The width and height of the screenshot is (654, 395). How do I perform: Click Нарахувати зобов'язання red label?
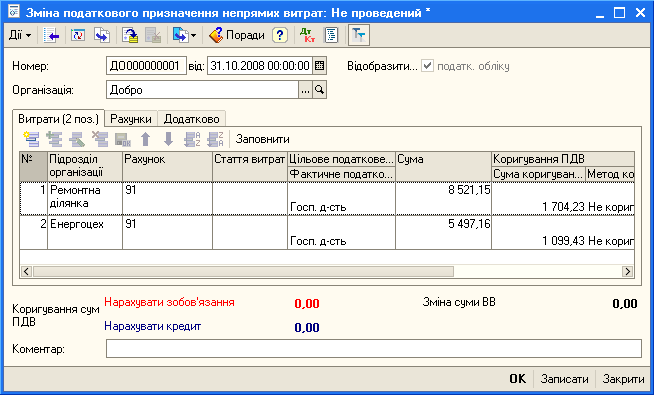169,302
